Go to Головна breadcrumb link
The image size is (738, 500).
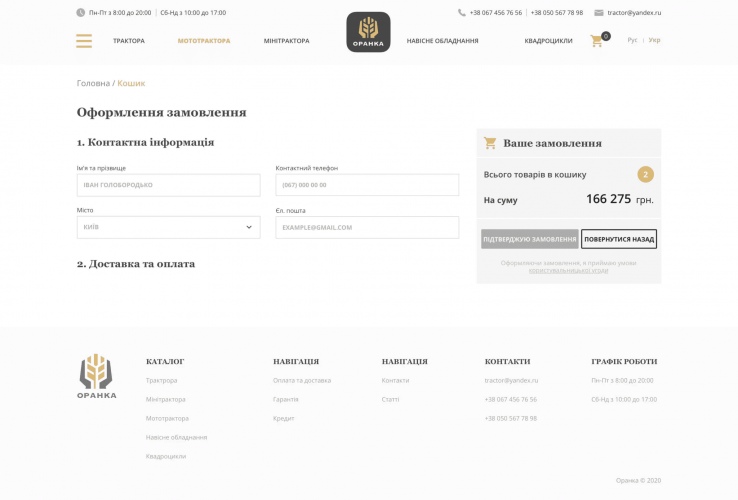pos(93,83)
